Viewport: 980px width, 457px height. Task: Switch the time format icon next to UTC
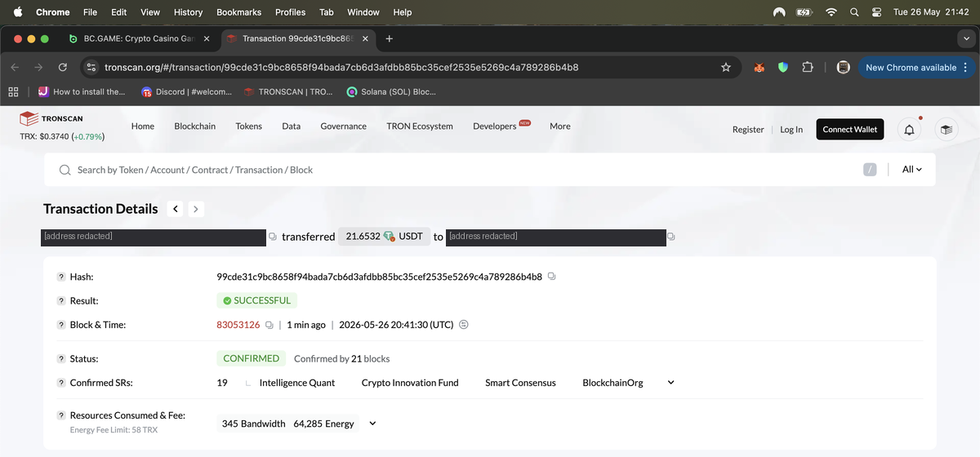(x=464, y=325)
